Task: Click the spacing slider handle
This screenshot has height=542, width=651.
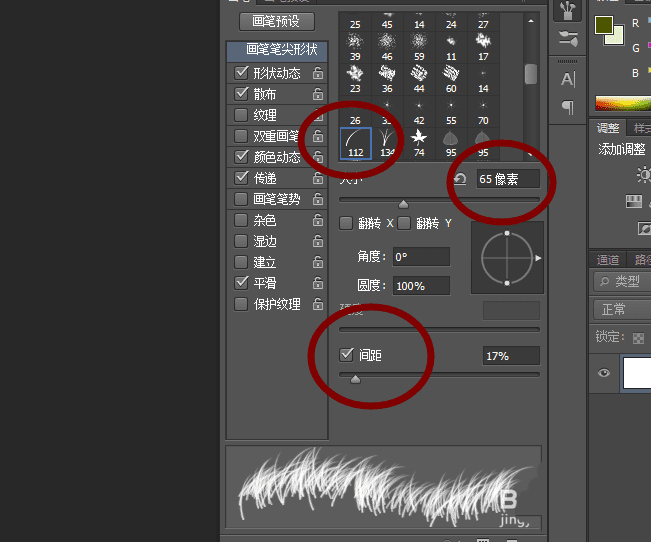Action: 355,379
